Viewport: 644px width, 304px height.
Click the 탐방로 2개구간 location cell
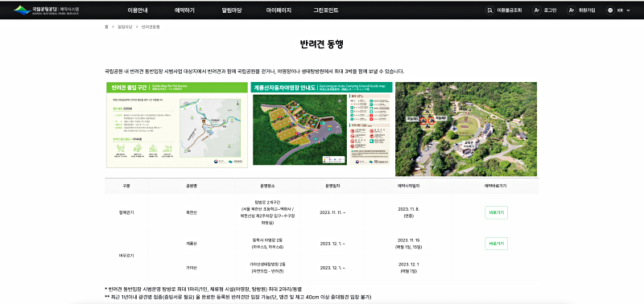(267, 212)
